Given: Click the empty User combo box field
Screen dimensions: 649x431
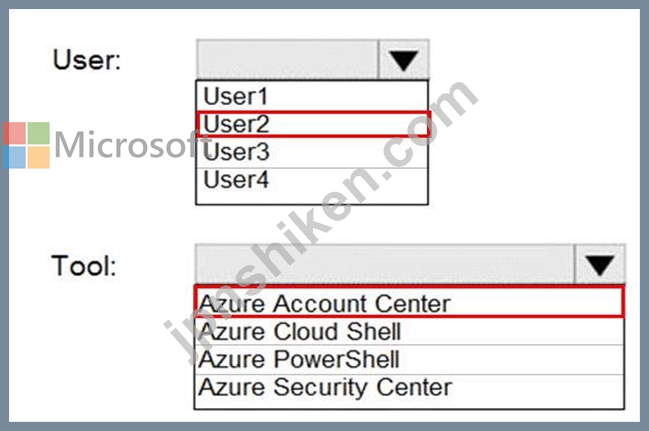Looking at the screenshot, I should click(288, 61).
